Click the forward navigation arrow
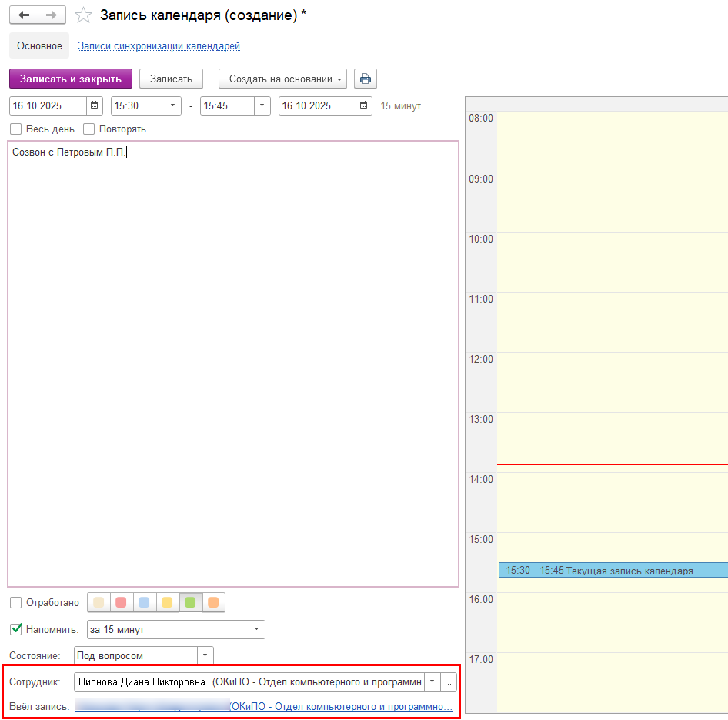The width and height of the screenshot is (728, 720). 52,15
